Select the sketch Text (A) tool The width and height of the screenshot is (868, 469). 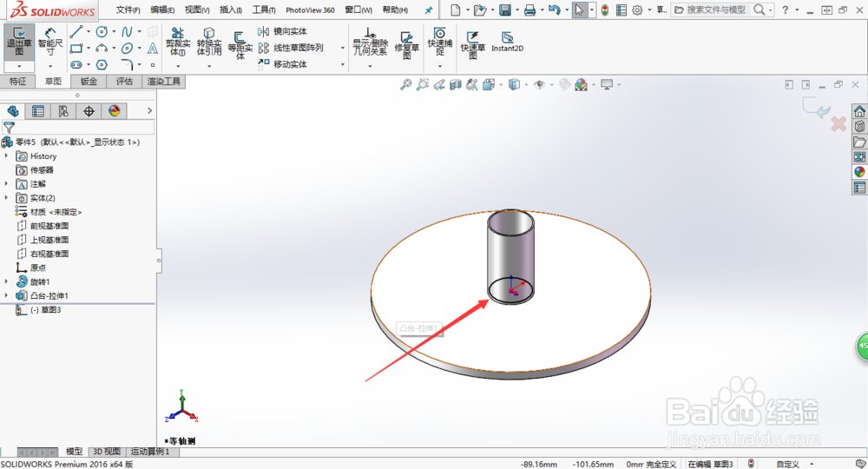tap(153, 48)
